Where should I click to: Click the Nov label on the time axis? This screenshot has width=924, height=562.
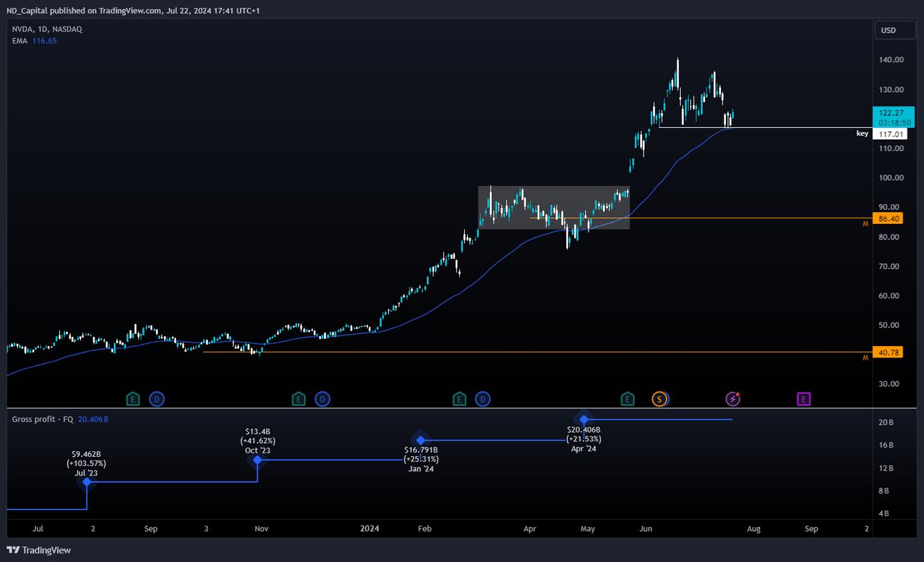pos(261,529)
